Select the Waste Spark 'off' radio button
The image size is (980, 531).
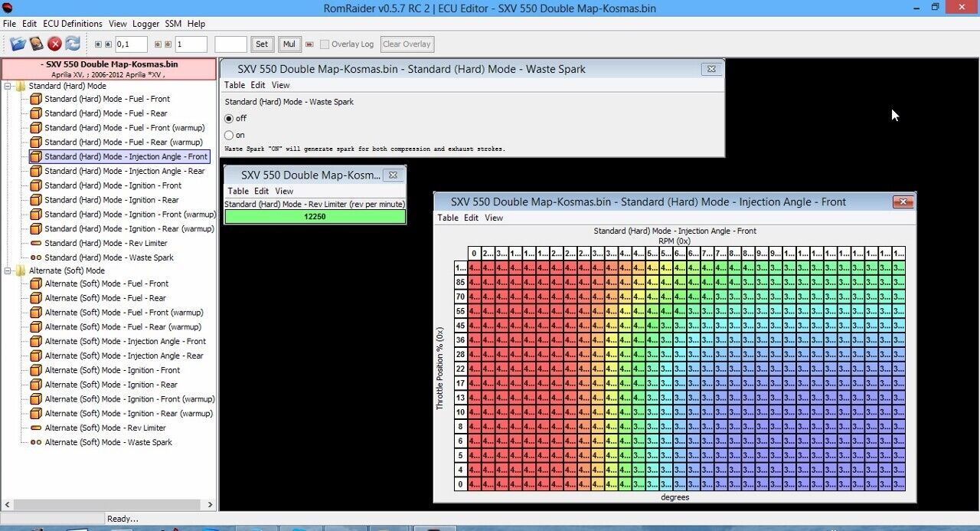point(229,118)
